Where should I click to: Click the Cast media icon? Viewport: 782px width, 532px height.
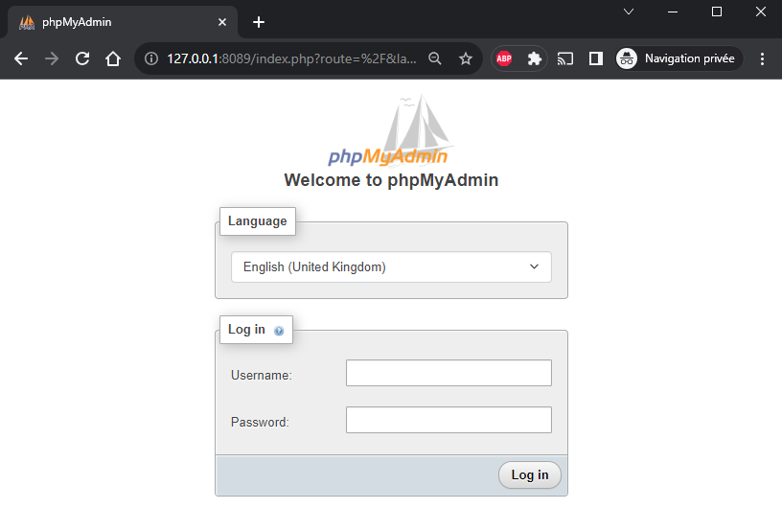point(565,58)
